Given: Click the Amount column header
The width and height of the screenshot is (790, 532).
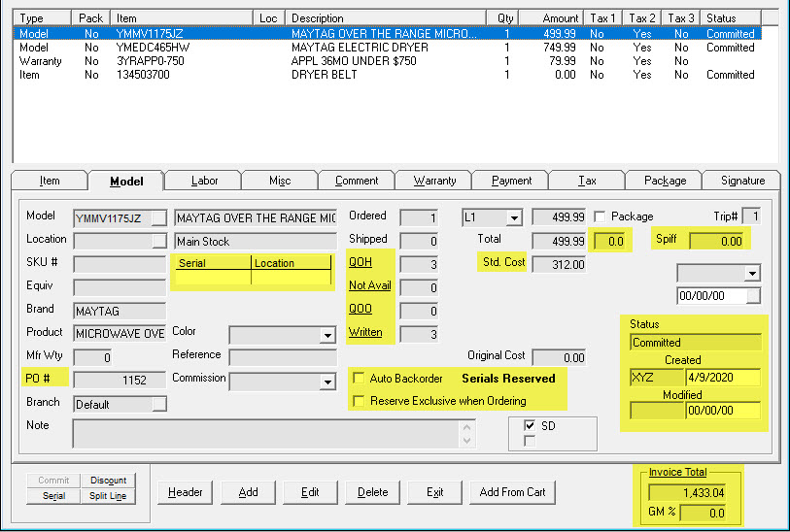Looking at the screenshot, I should click(551, 18).
